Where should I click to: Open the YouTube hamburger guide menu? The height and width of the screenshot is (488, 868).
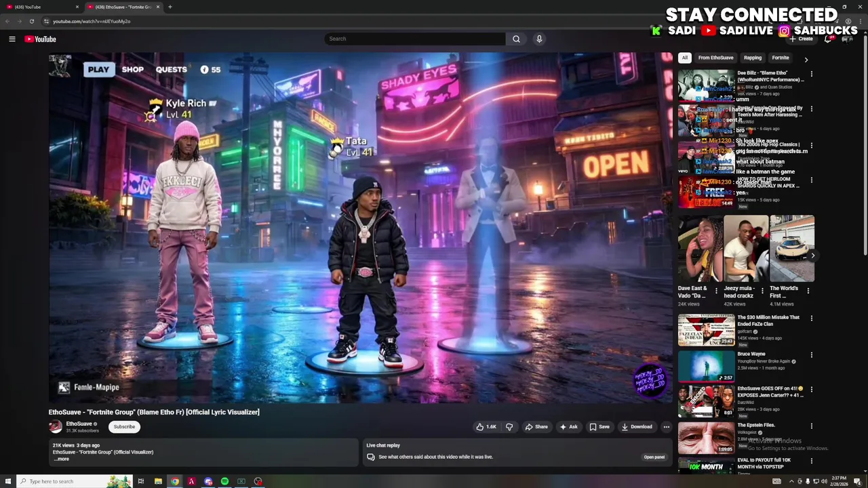(12, 39)
